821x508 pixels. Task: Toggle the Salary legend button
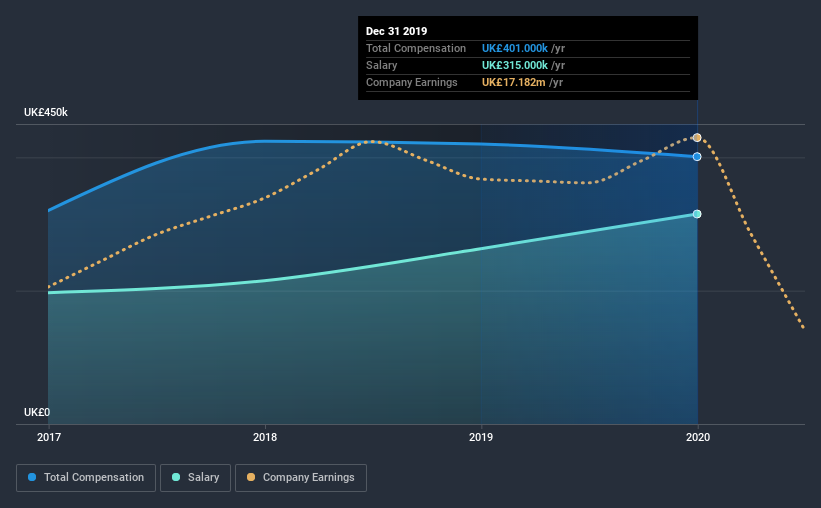(x=195, y=478)
